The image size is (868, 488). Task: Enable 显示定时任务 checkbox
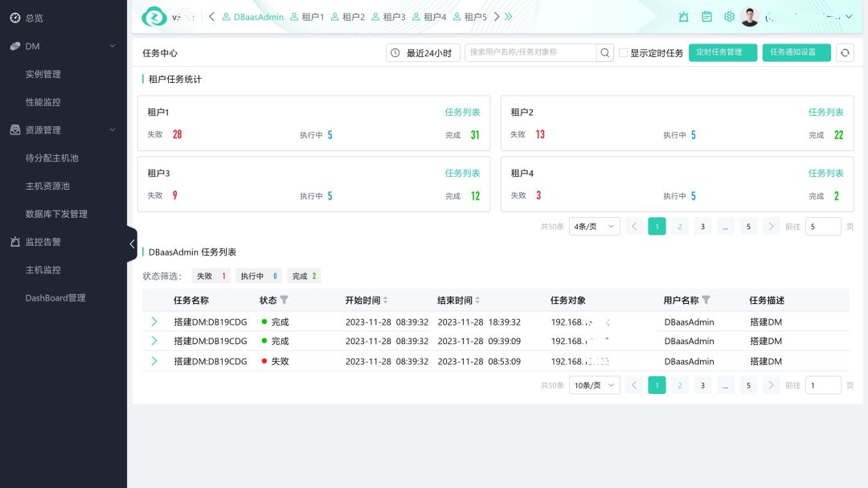coord(624,52)
